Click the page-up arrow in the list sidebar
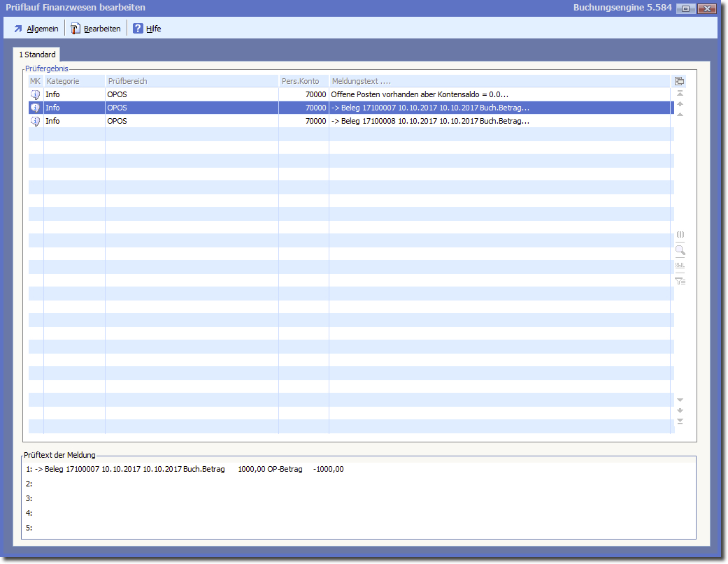The image size is (728, 564). coord(680,103)
